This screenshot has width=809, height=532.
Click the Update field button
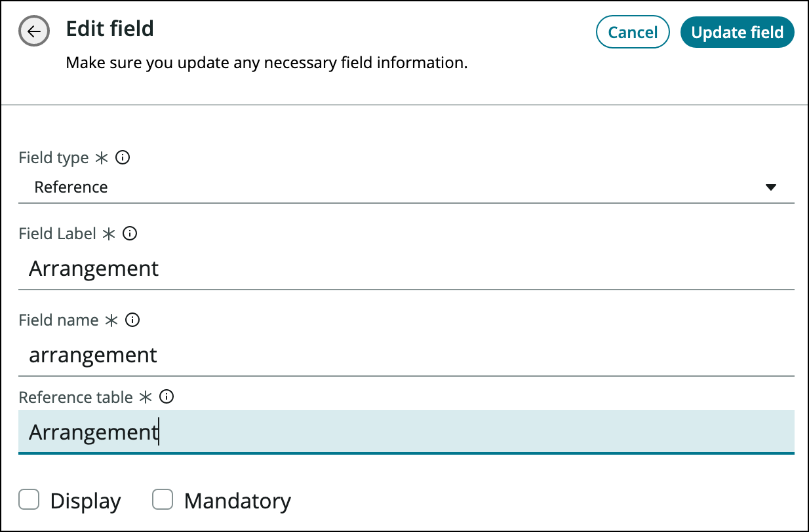(737, 32)
